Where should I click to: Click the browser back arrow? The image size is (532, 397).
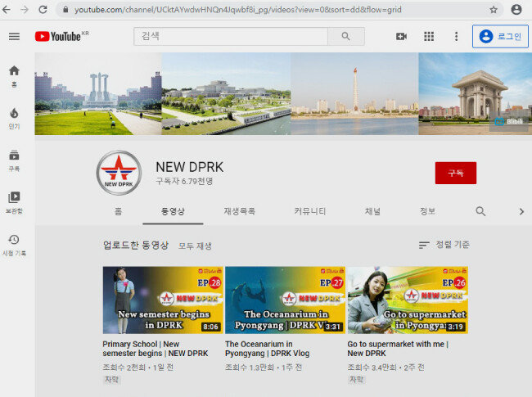point(6,10)
